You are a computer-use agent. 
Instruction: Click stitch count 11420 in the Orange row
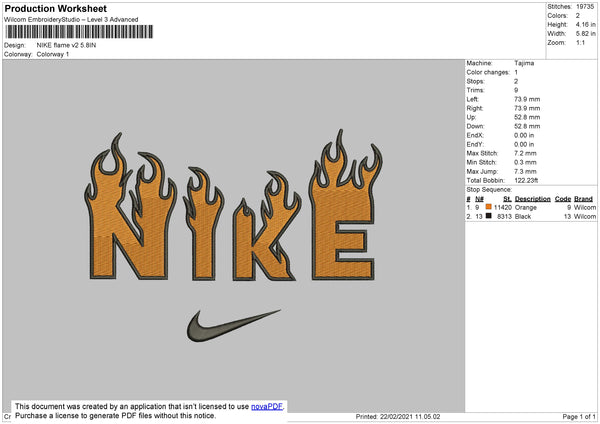pos(503,207)
